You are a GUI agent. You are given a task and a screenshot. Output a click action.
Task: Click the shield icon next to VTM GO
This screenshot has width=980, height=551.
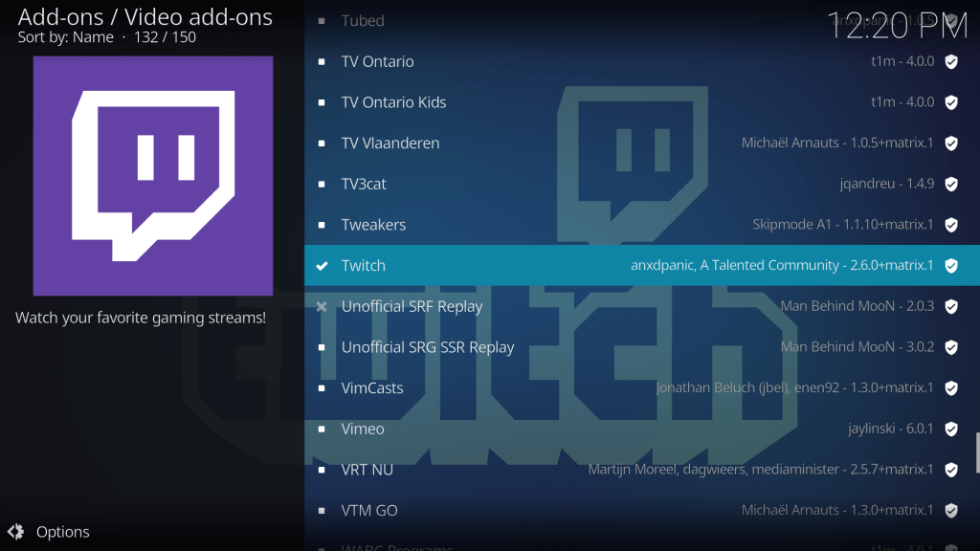[x=950, y=510]
